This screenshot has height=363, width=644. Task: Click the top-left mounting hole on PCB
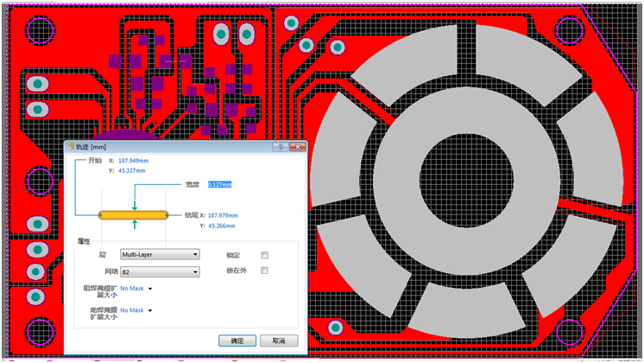pos(40,30)
